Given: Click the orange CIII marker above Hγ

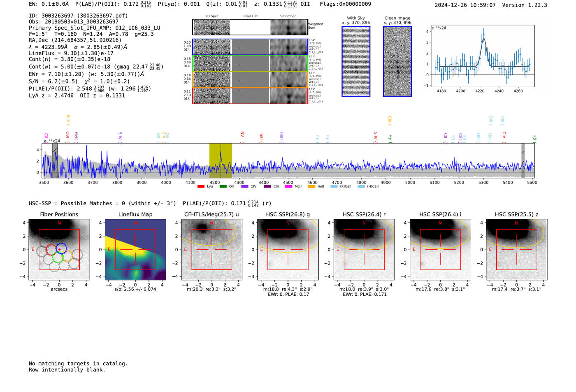Looking at the screenshot, I should tap(389, 121).
